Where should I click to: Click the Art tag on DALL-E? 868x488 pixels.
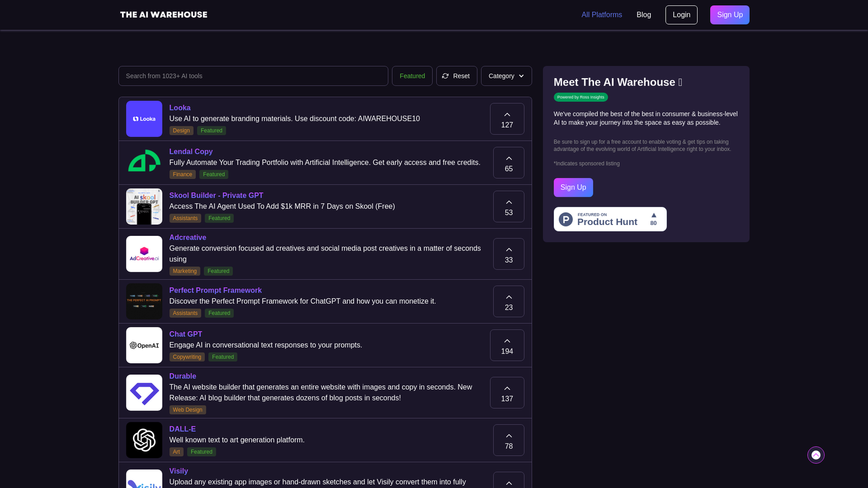coord(176,452)
